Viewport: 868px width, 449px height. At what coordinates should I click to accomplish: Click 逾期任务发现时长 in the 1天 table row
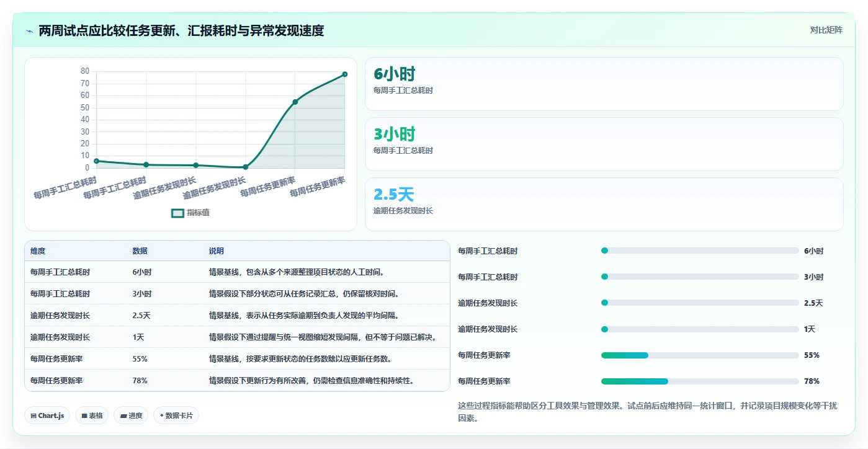[60, 337]
